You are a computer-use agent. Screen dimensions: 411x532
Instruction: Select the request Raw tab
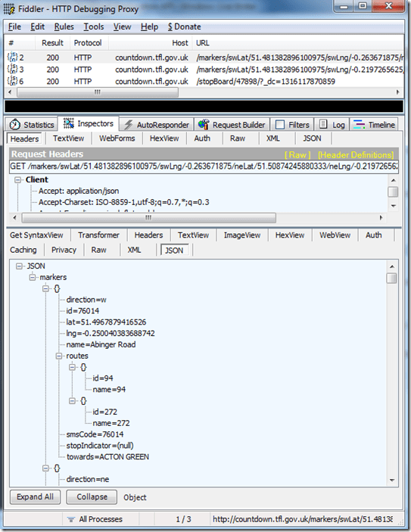tap(238, 138)
